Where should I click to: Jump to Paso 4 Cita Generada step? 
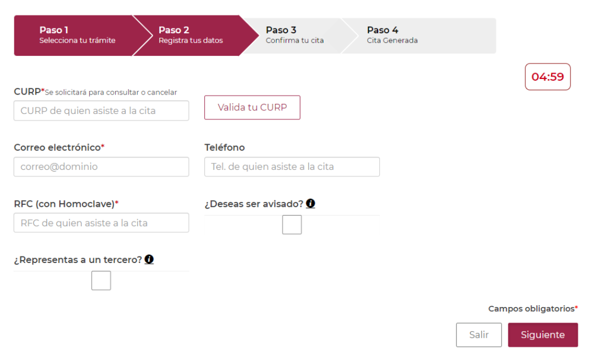392,35
